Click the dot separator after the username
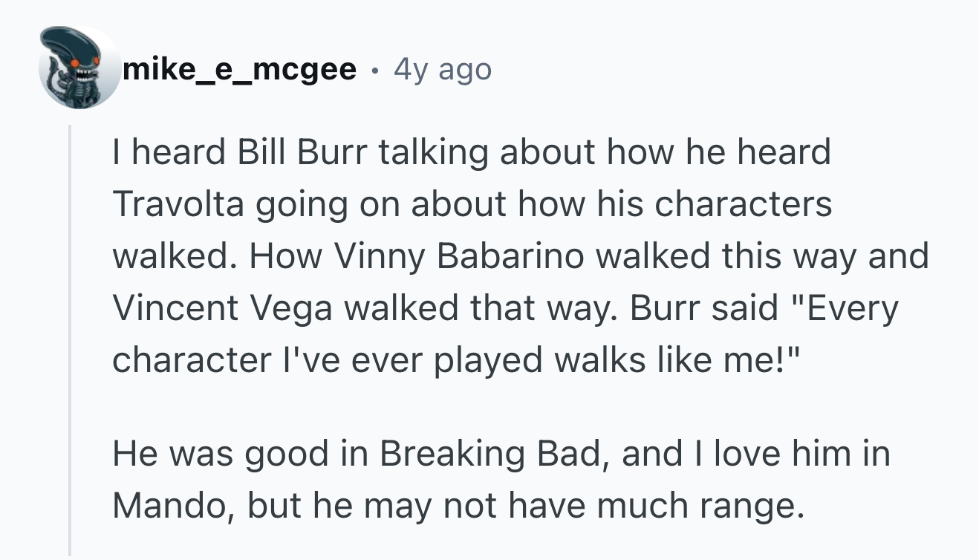The image size is (979, 560). [376, 71]
